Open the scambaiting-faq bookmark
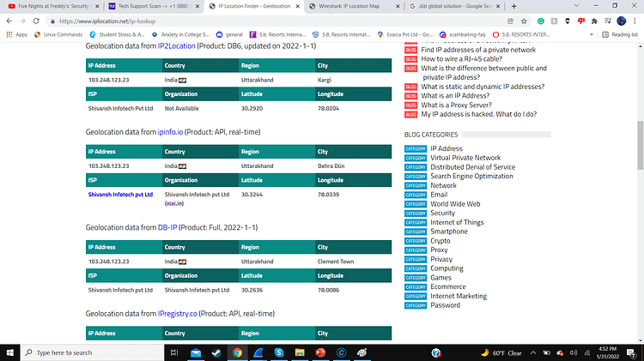Viewport: 644px width, 361px height. [463, 34]
